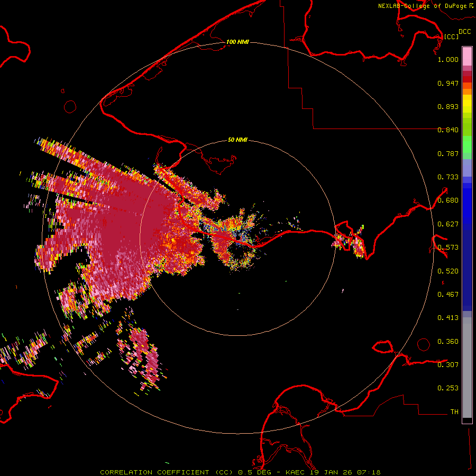This screenshot has width=476, height=476.
Task: Click the KAEC 19 JAN 26 07:18 timestamp
Action: coord(333,472)
